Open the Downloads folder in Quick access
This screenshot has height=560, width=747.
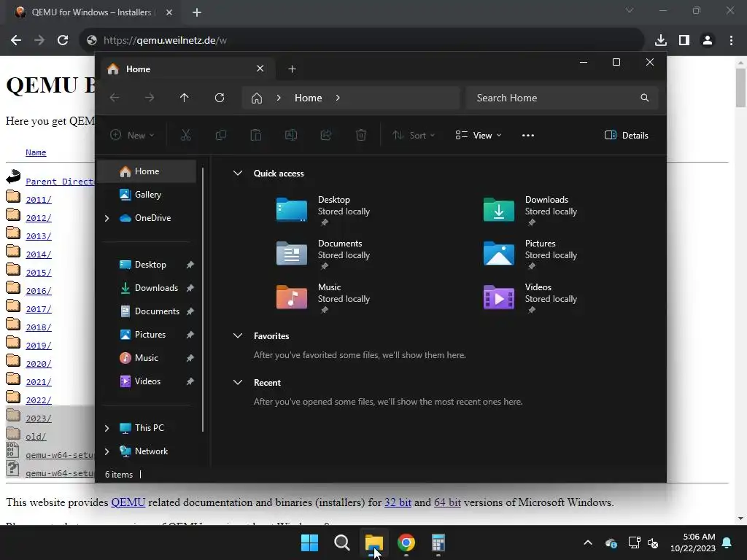tap(531, 209)
